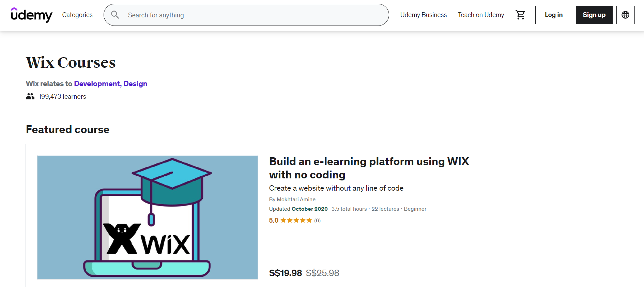Open Teach on Udemy link

tap(481, 15)
